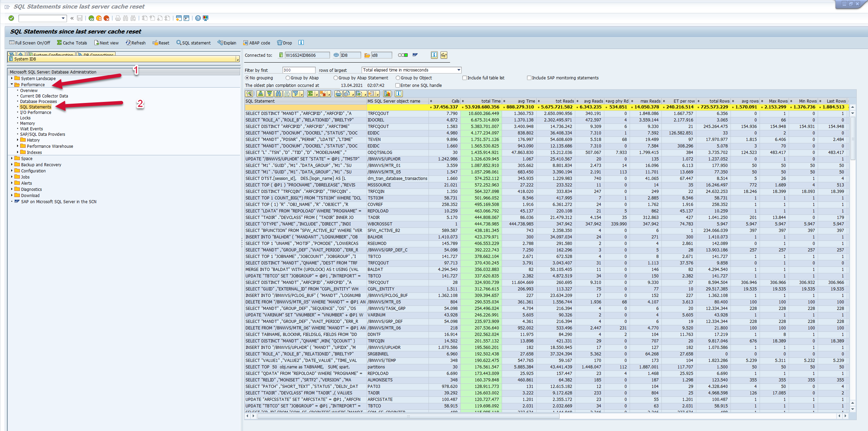Select Group by Abap radio button
The image size is (868, 431).
(x=288, y=78)
